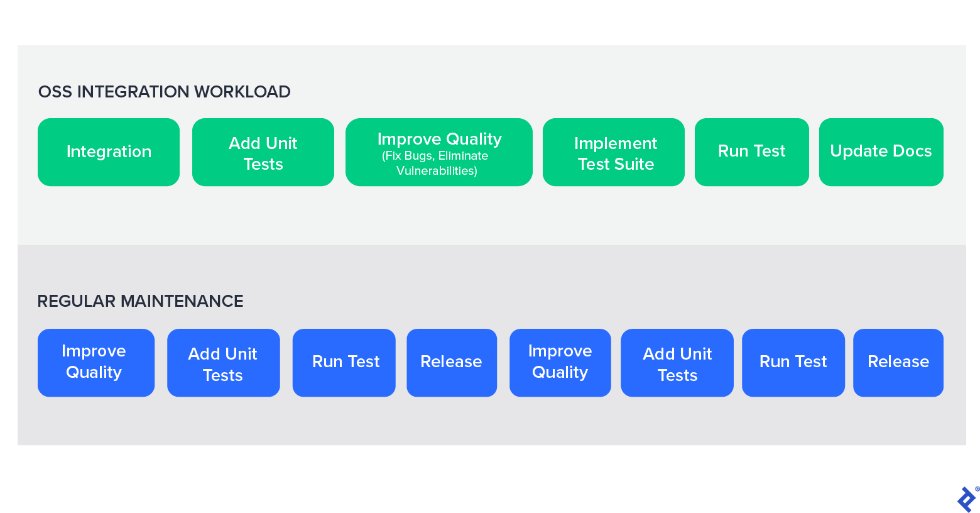Click the last Release box in the row

pos(898,362)
